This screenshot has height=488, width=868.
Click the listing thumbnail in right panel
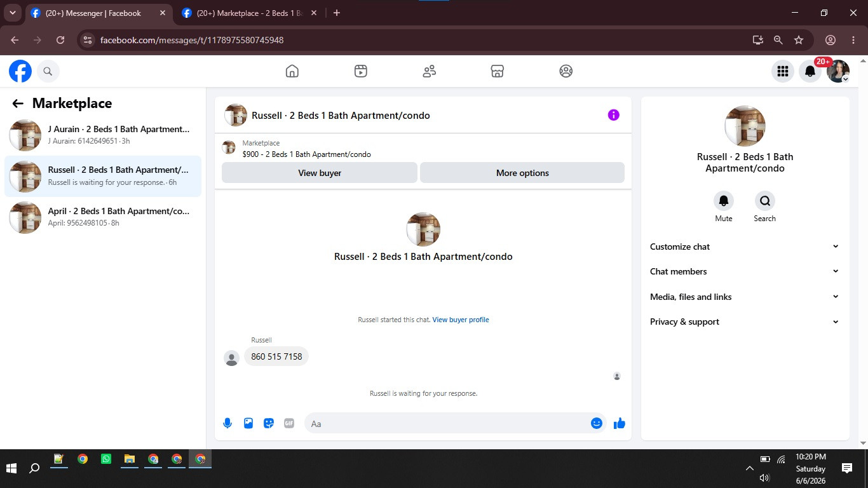pyautogui.click(x=745, y=126)
